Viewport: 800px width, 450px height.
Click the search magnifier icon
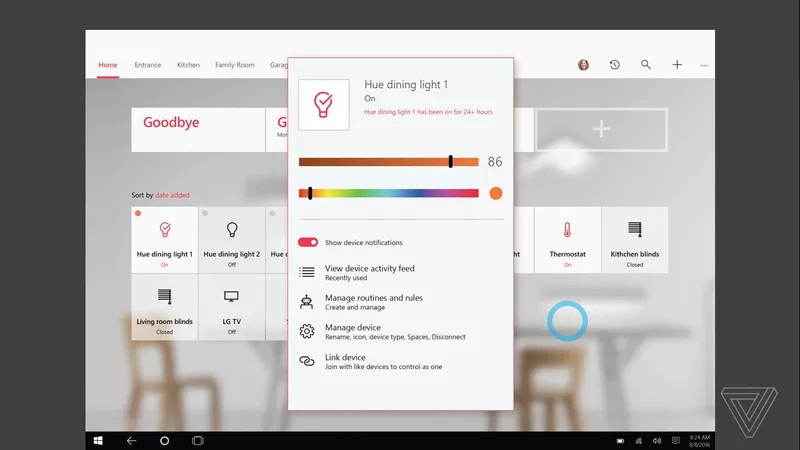[x=645, y=65]
